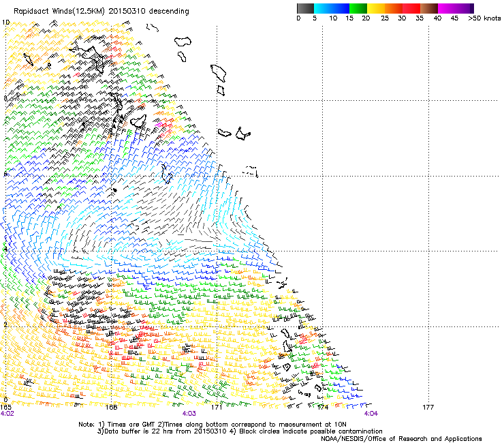The width and height of the screenshot is (504, 443).
Task: Click the longitude label '171'
Action: [x=217, y=408]
